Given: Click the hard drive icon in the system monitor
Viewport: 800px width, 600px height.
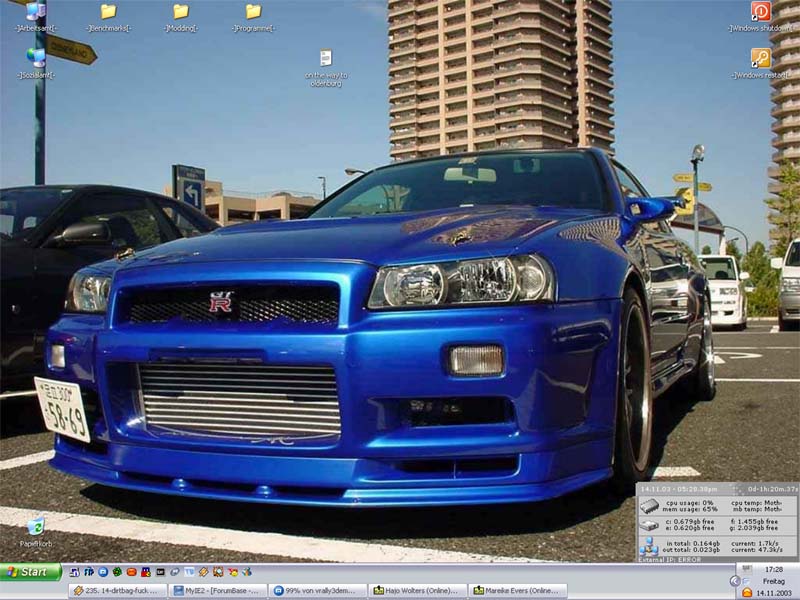Looking at the screenshot, I should point(649,526).
